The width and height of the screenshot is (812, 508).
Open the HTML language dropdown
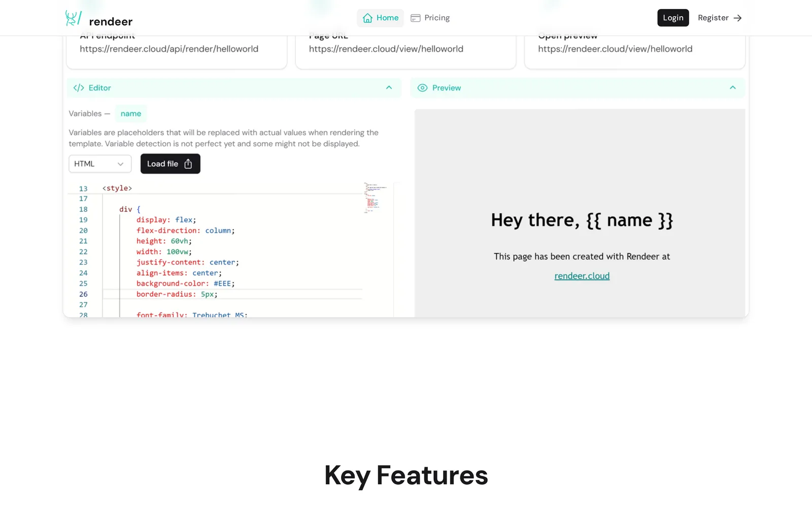tap(100, 164)
